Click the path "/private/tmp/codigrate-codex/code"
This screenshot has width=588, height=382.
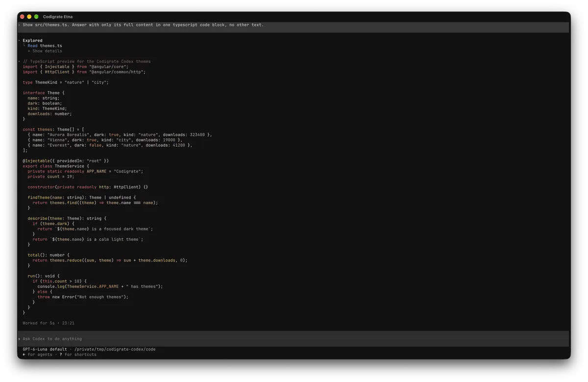pyautogui.click(x=115, y=350)
